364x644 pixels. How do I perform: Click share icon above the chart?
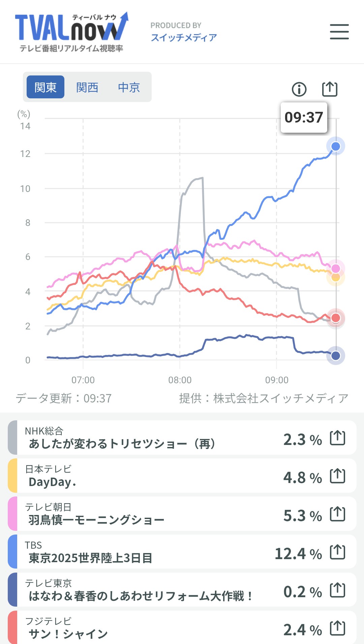click(330, 89)
